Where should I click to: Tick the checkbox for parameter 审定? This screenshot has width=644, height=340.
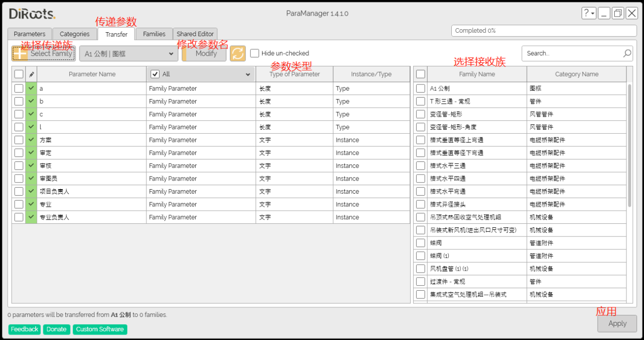click(19, 153)
